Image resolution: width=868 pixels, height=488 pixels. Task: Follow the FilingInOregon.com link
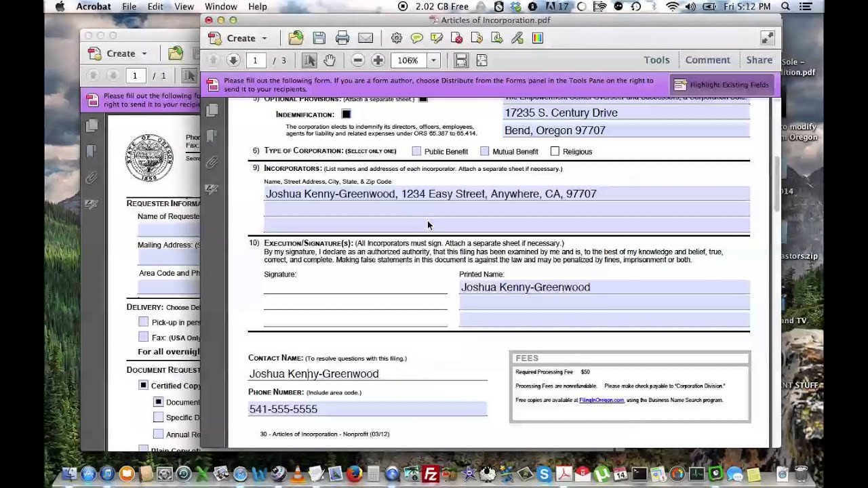601,400
